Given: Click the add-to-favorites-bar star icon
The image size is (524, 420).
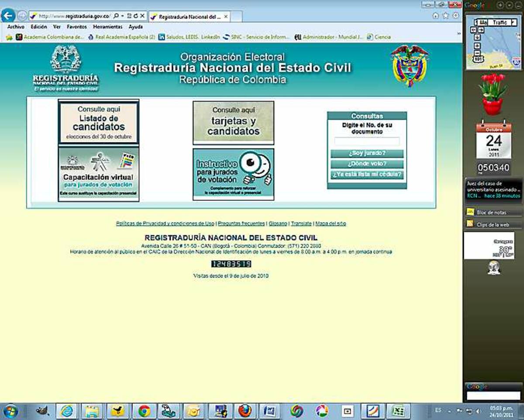Looking at the screenshot, I should tap(9, 38).
